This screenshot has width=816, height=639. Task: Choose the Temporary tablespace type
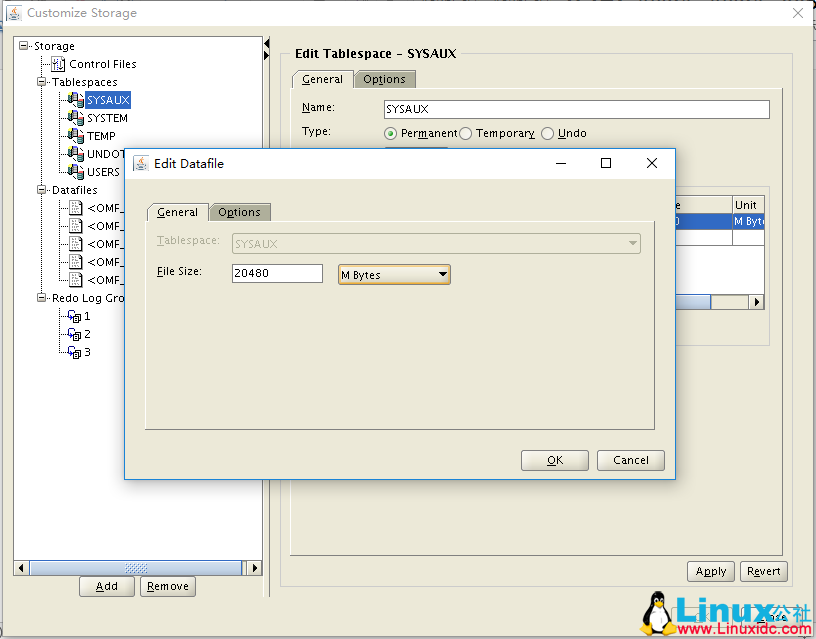[x=465, y=133]
